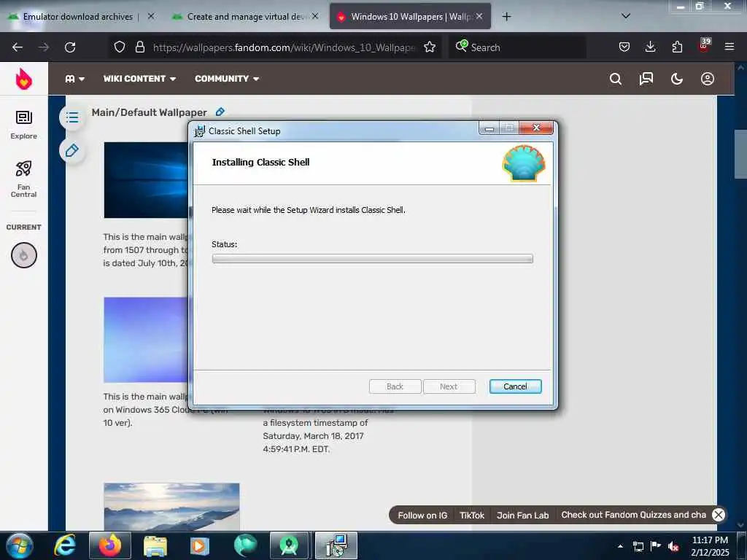Expand the WIKI CONTENT dropdown
This screenshot has height=560, width=747.
click(x=139, y=79)
